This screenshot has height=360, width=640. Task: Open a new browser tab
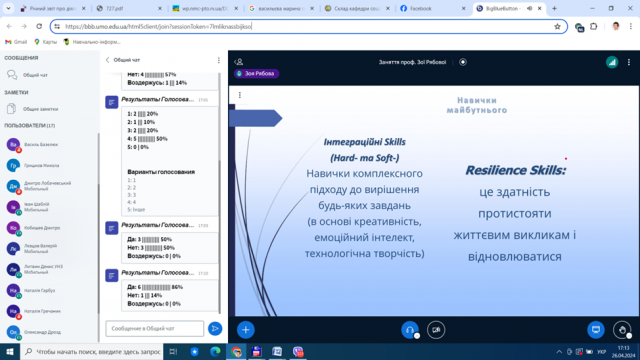click(554, 8)
